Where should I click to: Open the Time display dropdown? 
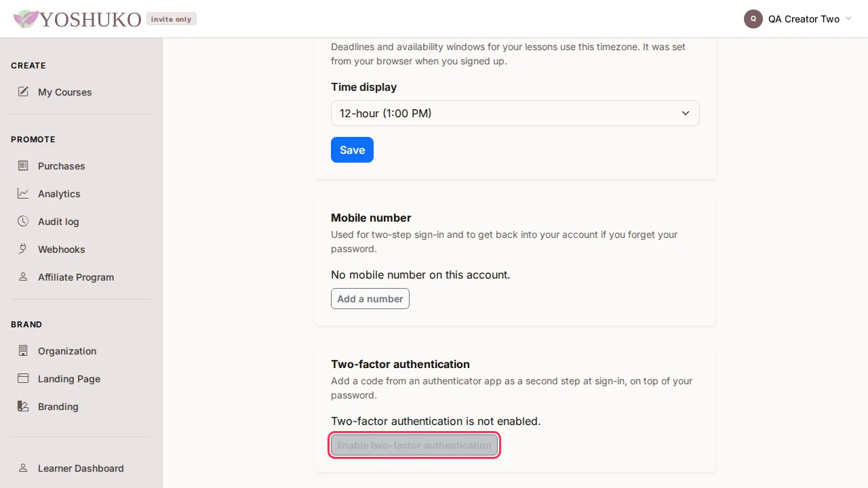pos(515,113)
